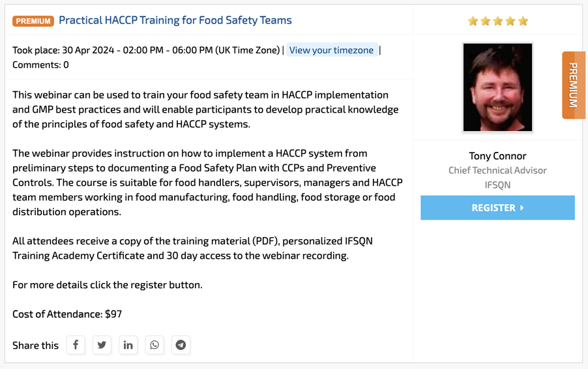Share webinar via Telegram icon
Viewport: 588px width, 369px height.
181,345
